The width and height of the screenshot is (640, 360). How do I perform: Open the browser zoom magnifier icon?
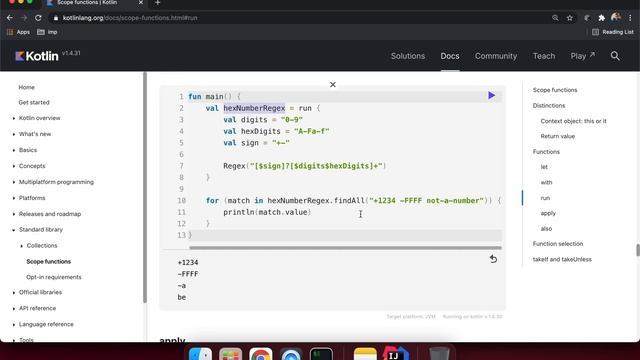click(555, 18)
